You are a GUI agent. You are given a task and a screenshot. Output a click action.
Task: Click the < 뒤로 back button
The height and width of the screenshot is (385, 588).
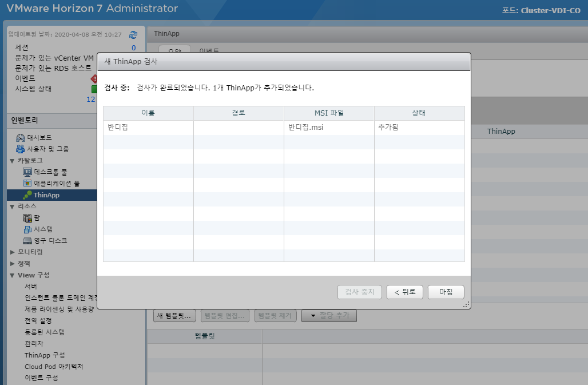click(405, 292)
